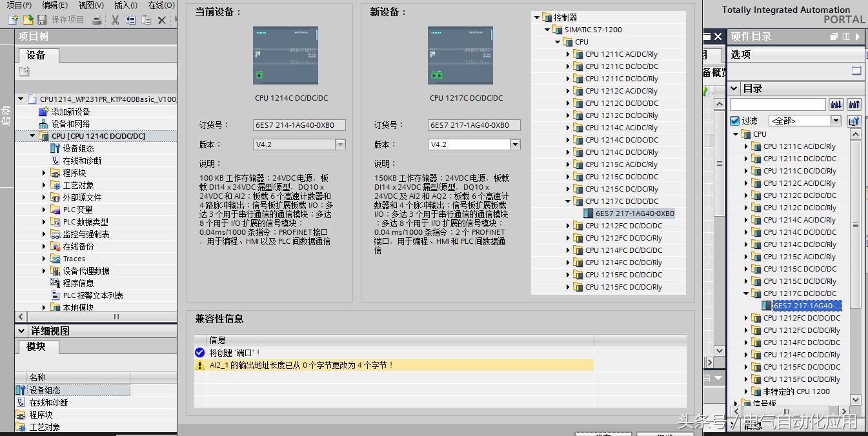Click the blue info icon beside 将创建端口

click(x=199, y=353)
